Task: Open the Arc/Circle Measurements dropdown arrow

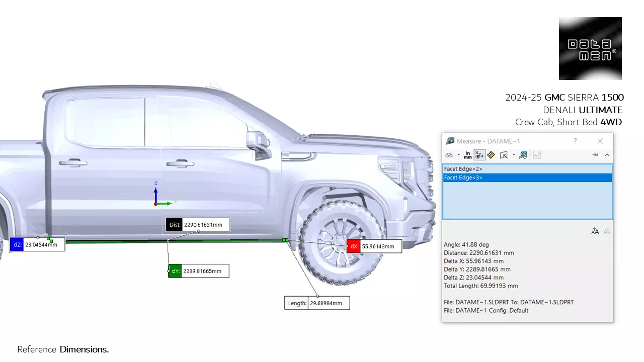Action: coord(458,155)
